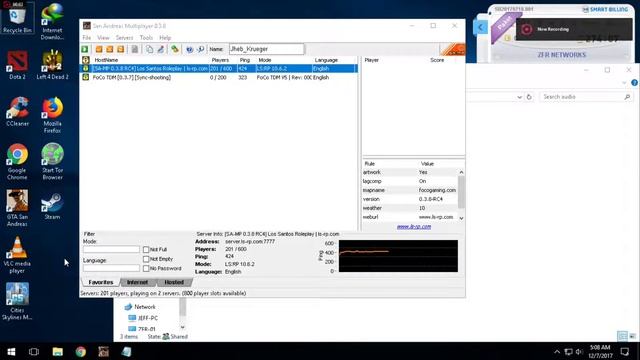Click the lock status icon on Los Santos Roleplay row
Viewport: 640px width, 360px height.
(x=86, y=69)
